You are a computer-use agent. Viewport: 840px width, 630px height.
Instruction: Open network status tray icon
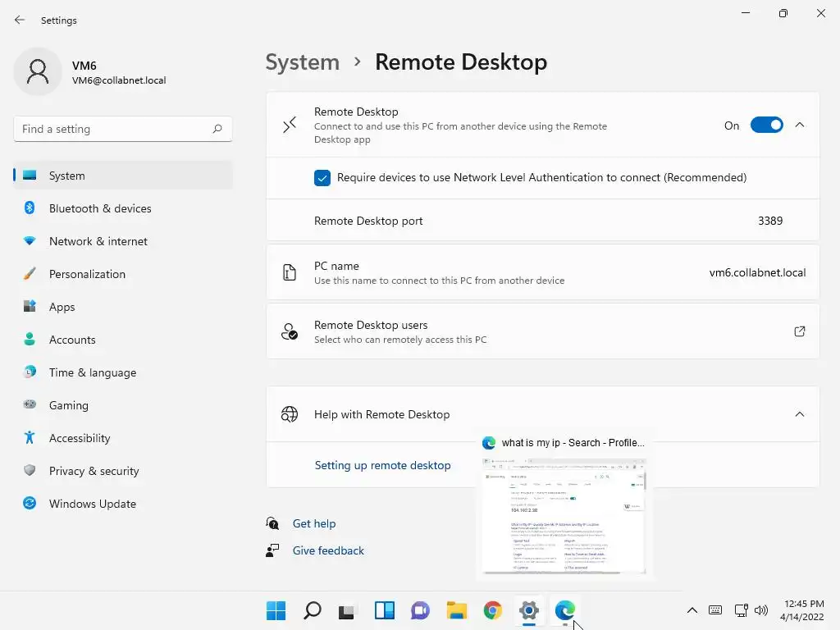(741, 610)
